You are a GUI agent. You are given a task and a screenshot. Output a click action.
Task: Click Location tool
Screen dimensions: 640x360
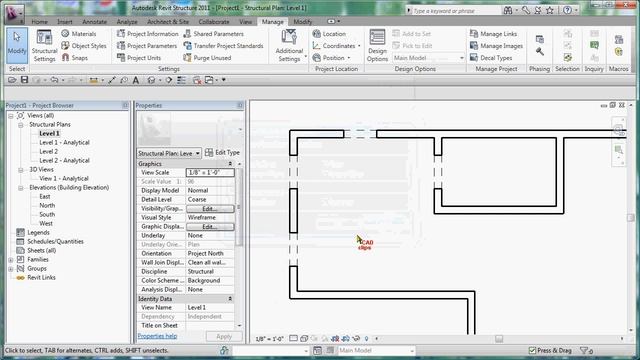[x=329, y=34]
